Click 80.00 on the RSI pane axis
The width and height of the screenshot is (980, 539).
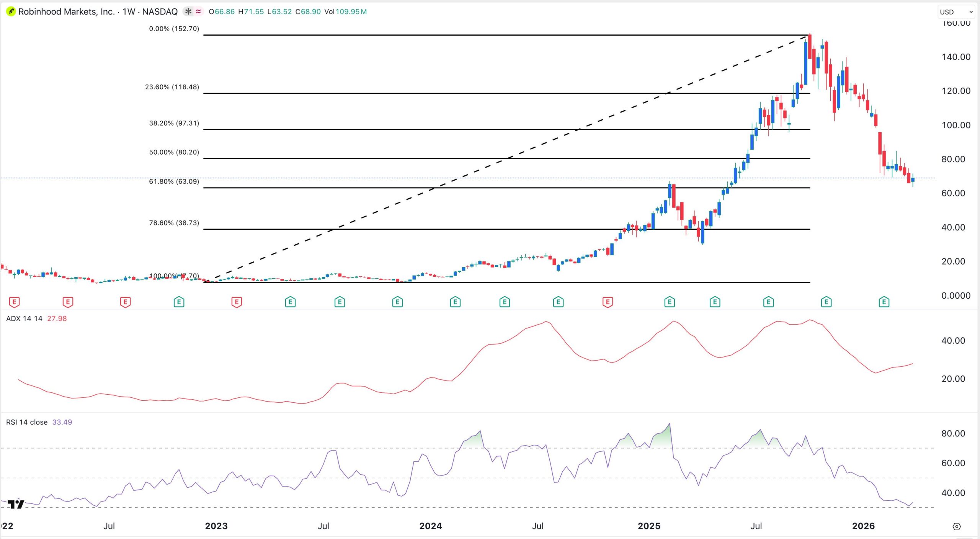[953, 433]
